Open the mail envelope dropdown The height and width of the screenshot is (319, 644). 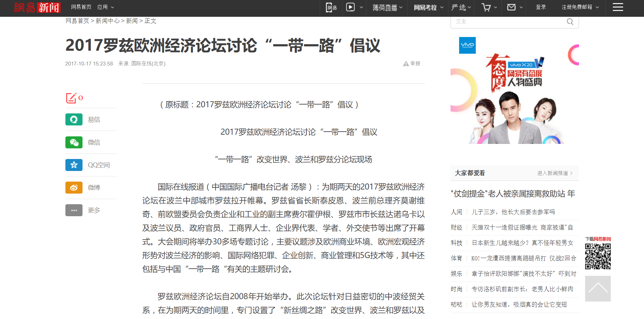[514, 7]
